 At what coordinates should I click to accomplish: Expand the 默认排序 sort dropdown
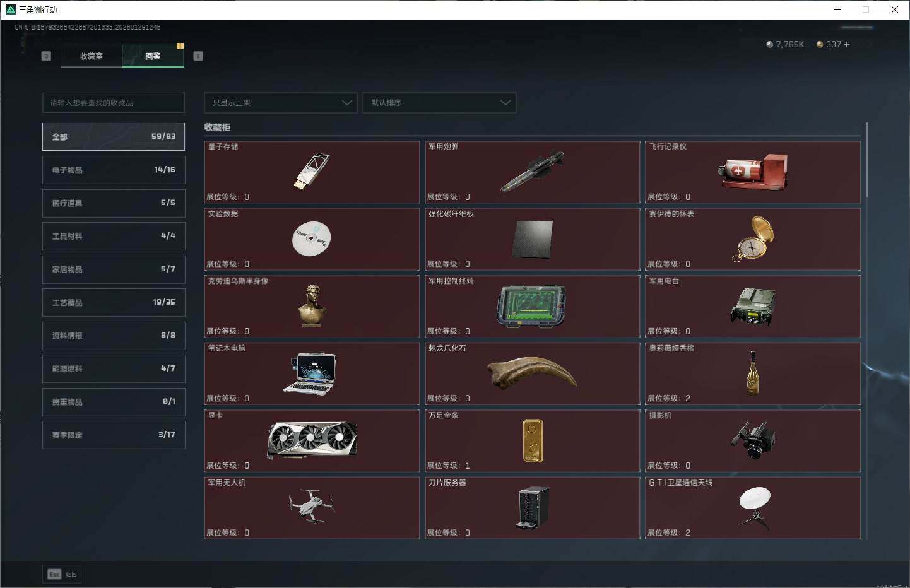click(439, 103)
